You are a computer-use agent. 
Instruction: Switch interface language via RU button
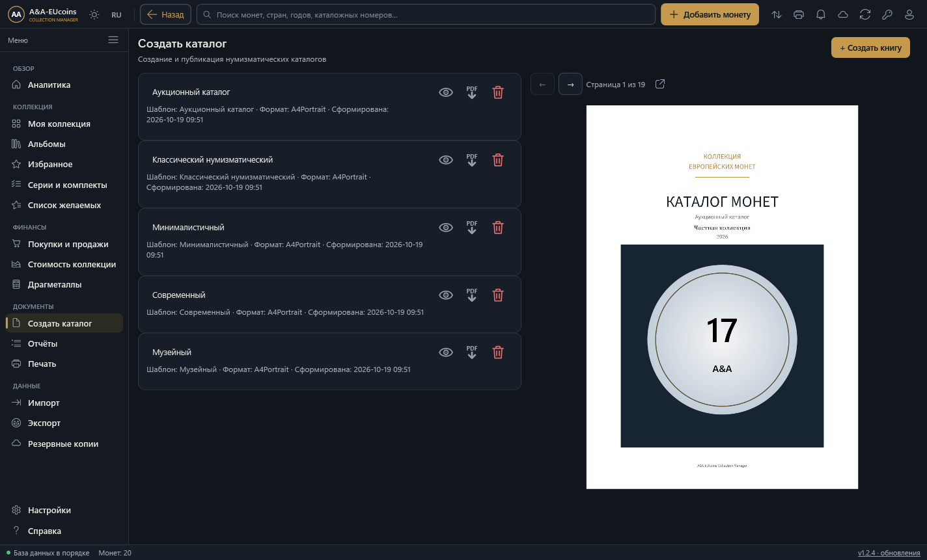pos(117,14)
